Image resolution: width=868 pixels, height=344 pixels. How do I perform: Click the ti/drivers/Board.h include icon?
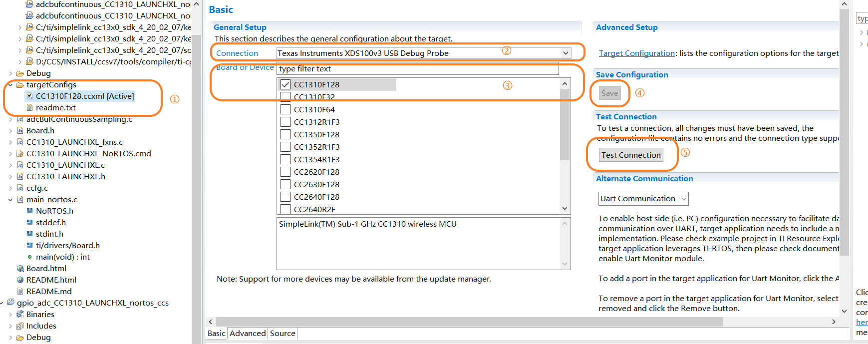29,246
